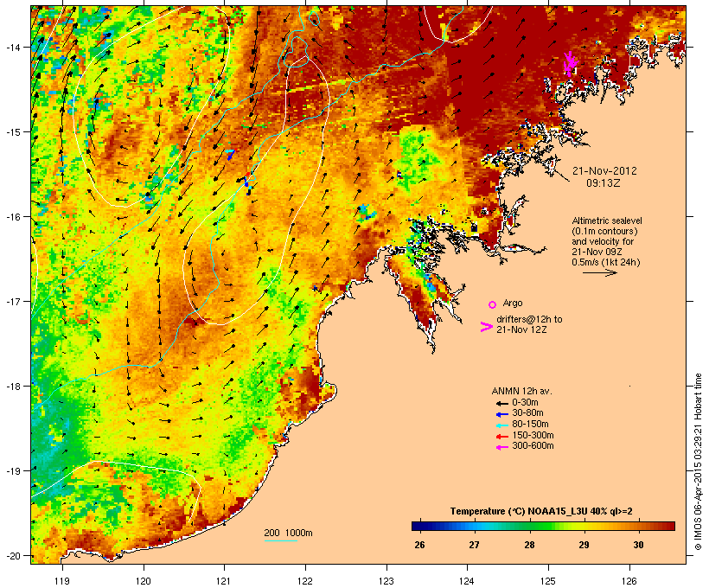Viewport: 709px width, 588px height.
Task: Click the longitude axis label '126'
Action: (x=629, y=581)
